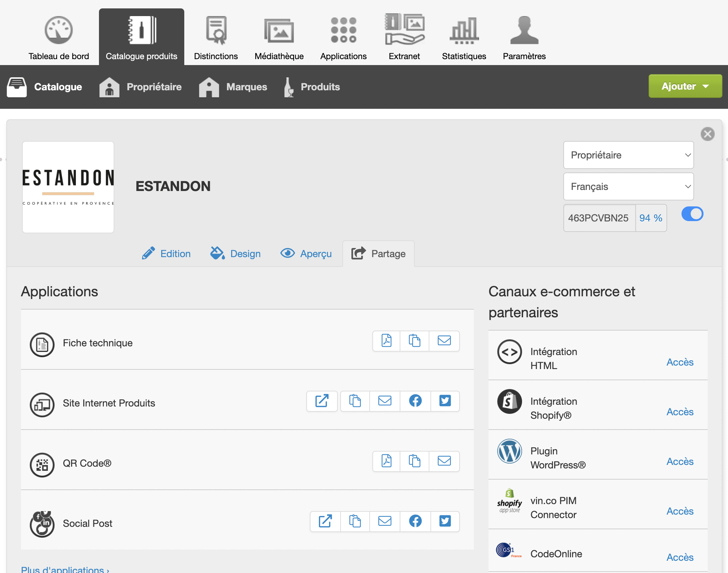
Task: Share Site Internet Produits on Twitter
Action: point(445,401)
